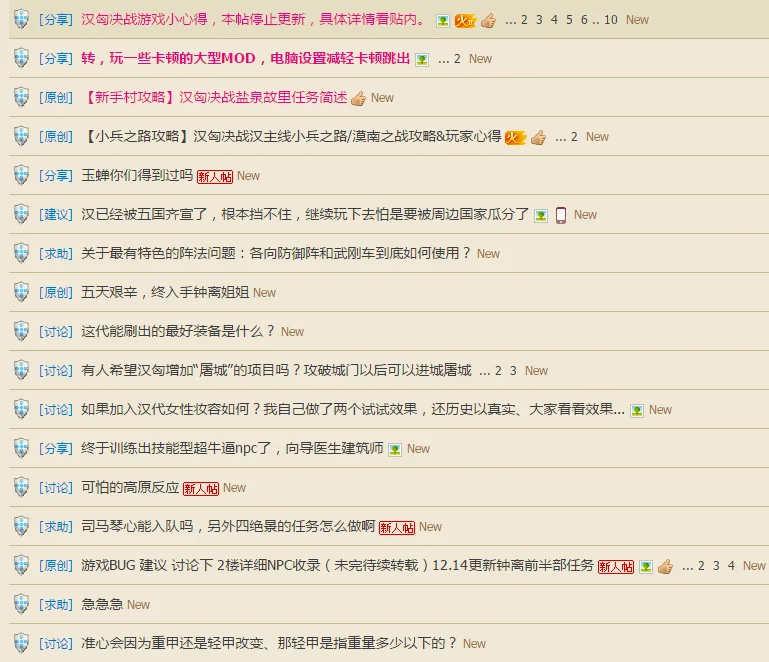Image resolution: width=769 pixels, height=662 pixels.
Task: Click New link after 可怕的高原反应 thread
Action: pyautogui.click(x=234, y=488)
